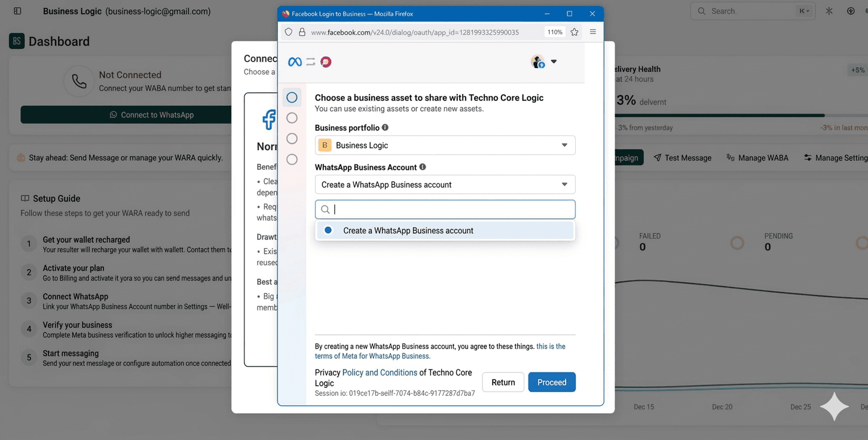Open the WhatsApp Business Account dropdown

(x=445, y=185)
